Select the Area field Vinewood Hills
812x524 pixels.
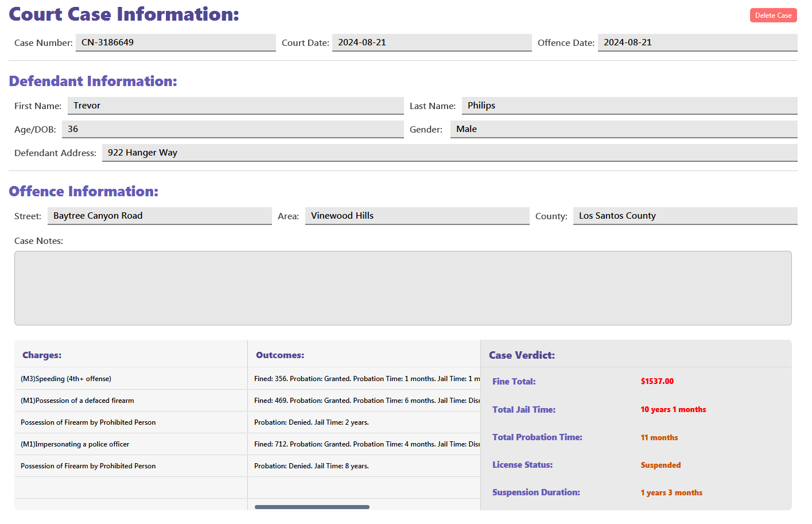coord(417,216)
